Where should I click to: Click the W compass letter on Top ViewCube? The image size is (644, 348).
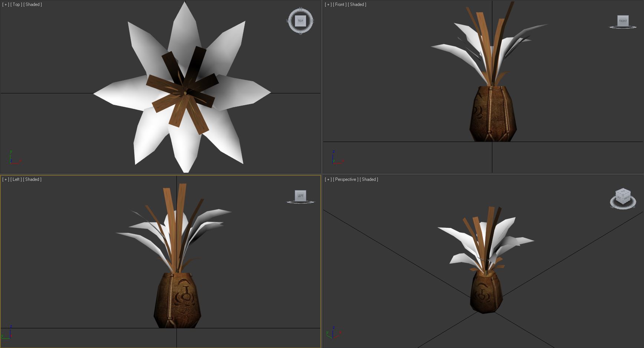tap(288, 21)
